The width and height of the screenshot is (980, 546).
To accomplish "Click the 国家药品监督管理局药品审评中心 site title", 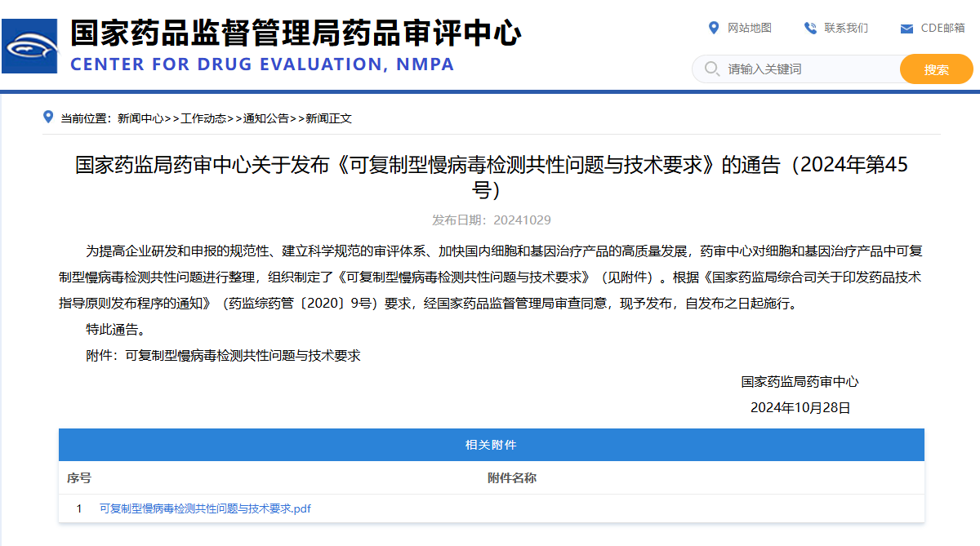I will [x=296, y=33].
